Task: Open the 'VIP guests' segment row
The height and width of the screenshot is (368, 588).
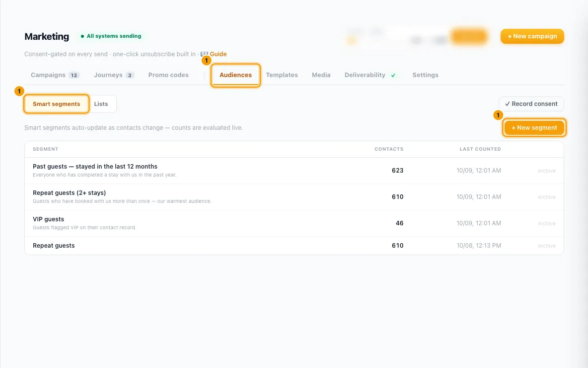Action: [294, 223]
